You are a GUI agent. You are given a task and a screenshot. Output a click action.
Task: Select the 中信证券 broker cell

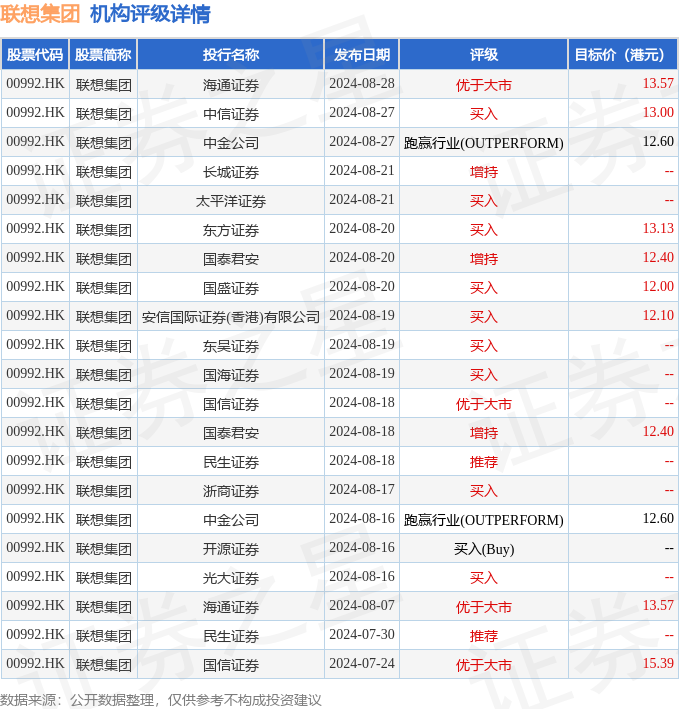click(231, 113)
